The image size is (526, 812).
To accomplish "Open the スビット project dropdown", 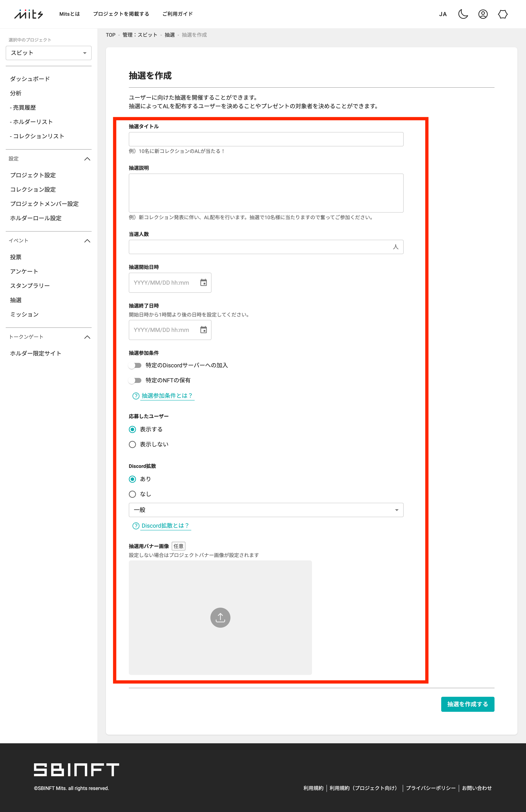I will pyautogui.click(x=49, y=53).
